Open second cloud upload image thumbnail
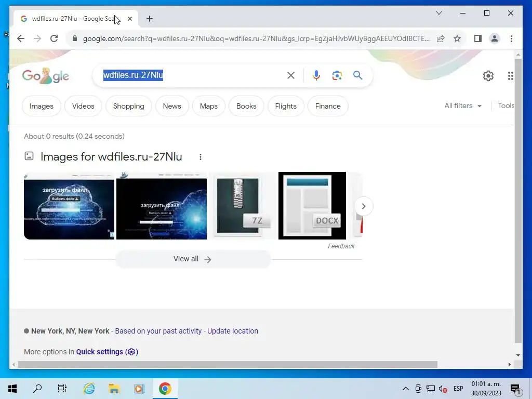The image size is (532, 399). click(x=162, y=206)
